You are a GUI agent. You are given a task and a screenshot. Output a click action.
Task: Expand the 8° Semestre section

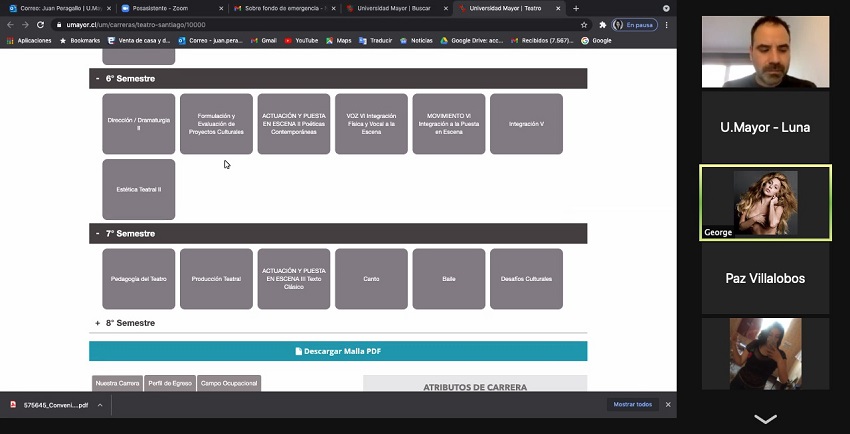(97, 323)
